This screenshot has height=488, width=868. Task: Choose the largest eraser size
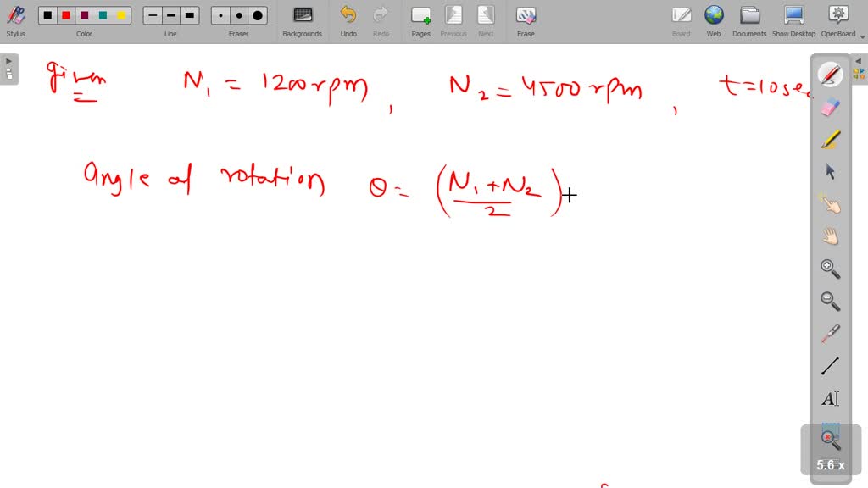(256, 14)
